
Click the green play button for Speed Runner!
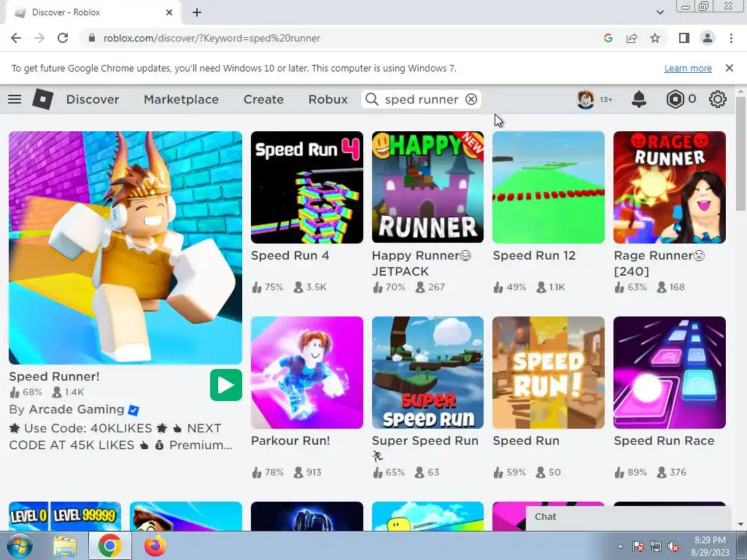point(226,385)
